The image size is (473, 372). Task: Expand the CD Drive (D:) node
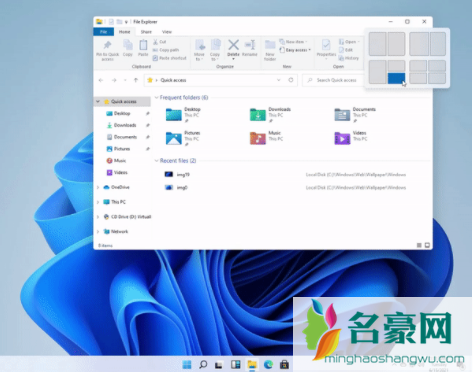(98, 217)
